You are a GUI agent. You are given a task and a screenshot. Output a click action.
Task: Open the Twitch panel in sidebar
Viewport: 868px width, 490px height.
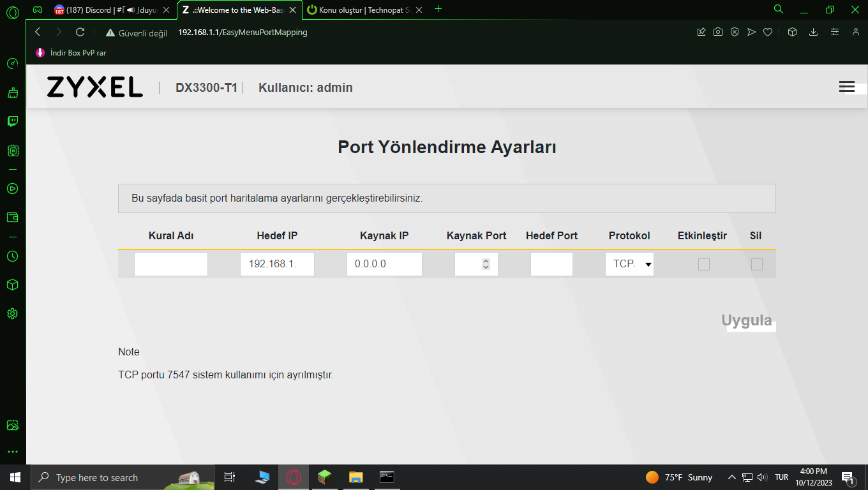point(12,121)
